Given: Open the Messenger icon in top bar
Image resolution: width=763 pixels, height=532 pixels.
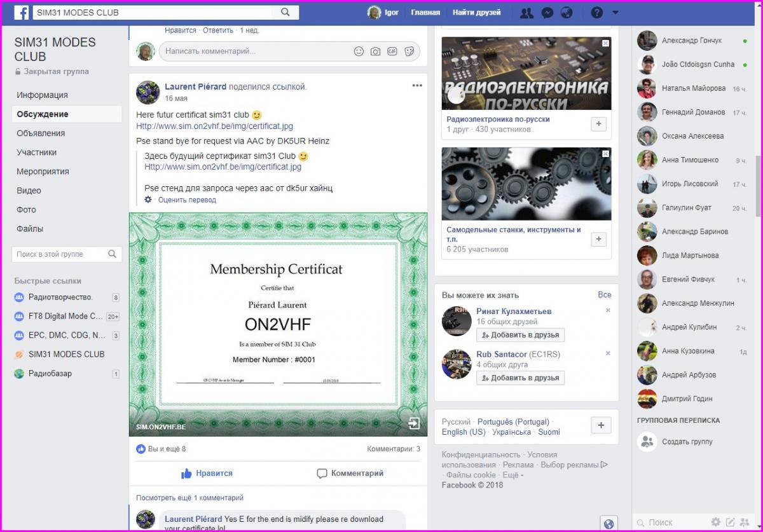Looking at the screenshot, I should tap(546, 13).
